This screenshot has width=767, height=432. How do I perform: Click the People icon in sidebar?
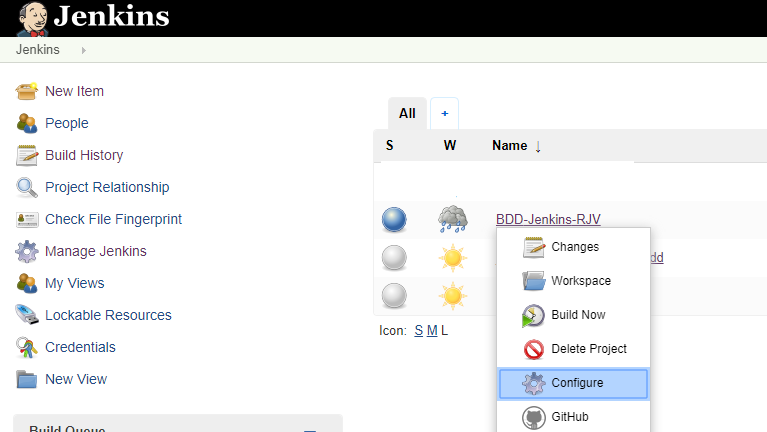(26, 123)
